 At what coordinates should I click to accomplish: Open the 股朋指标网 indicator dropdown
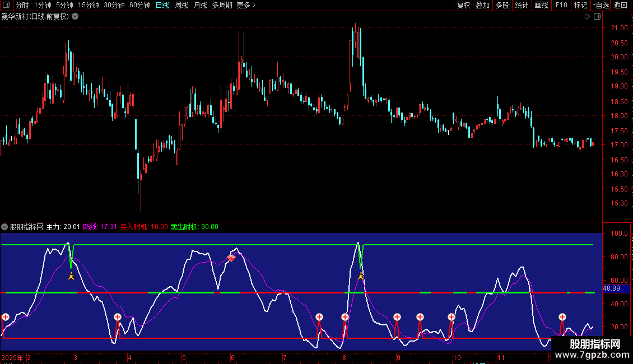coord(4,227)
